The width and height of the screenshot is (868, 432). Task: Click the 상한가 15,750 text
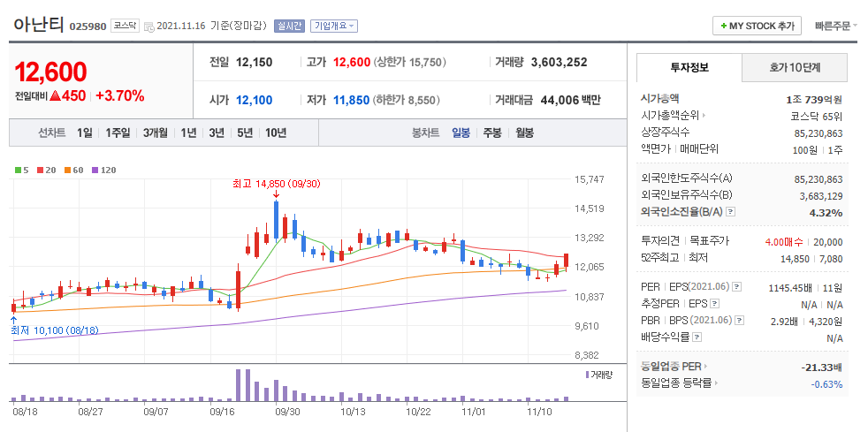(409, 63)
